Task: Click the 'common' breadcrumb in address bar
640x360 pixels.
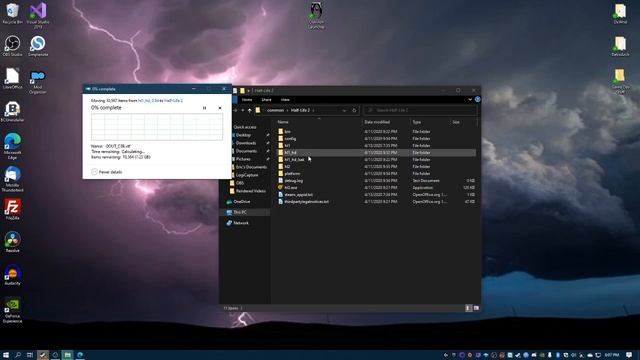Action: (275, 110)
